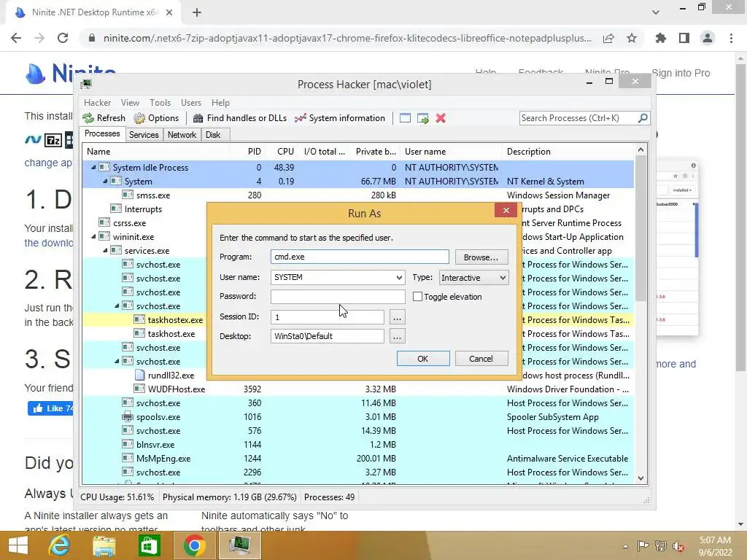Show hidden tray icons arrow
The height and width of the screenshot is (560, 747).
625,546
